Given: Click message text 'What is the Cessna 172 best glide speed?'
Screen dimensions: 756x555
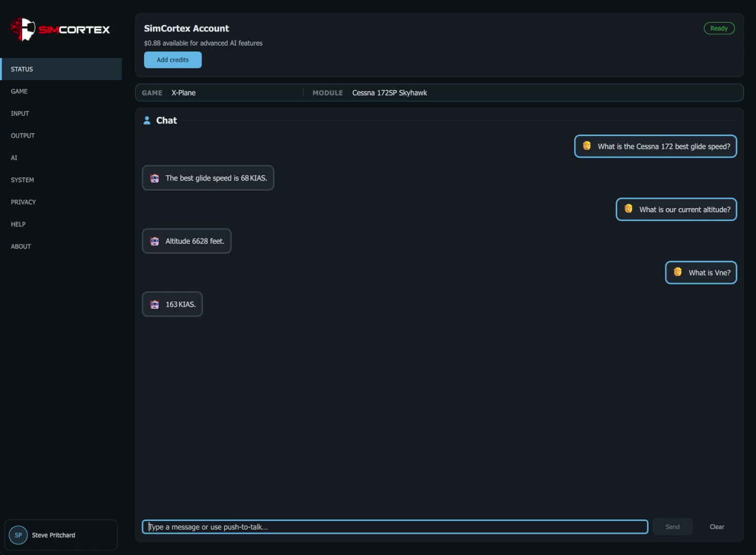Looking at the screenshot, I should coord(664,146).
